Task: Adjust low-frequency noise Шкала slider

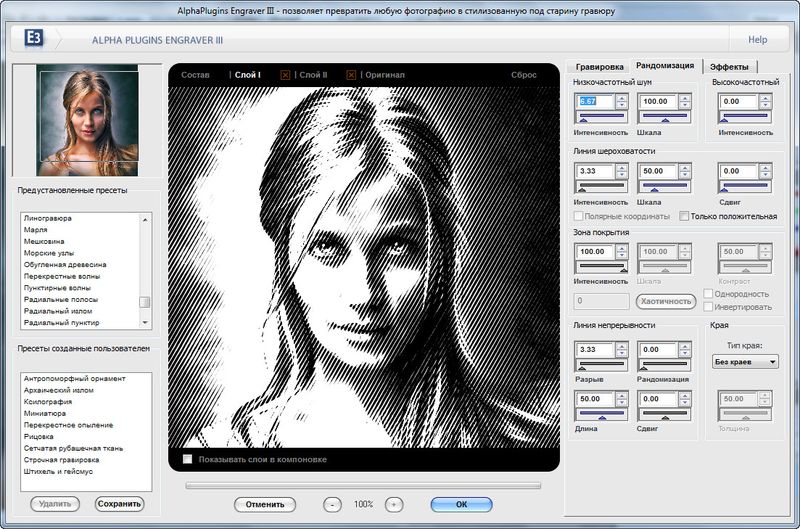Action: coord(665,117)
